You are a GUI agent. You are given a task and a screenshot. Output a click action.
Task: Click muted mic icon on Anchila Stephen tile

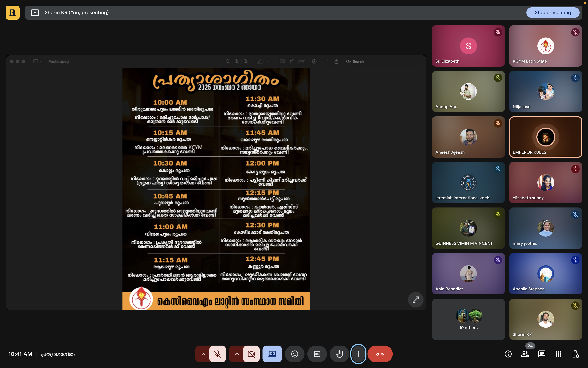click(575, 260)
